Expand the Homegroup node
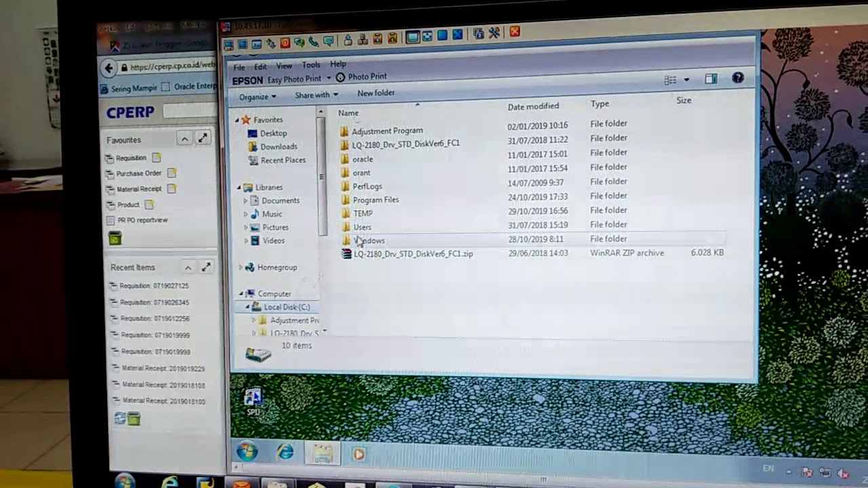Viewport: 868px width, 488px height. click(241, 268)
